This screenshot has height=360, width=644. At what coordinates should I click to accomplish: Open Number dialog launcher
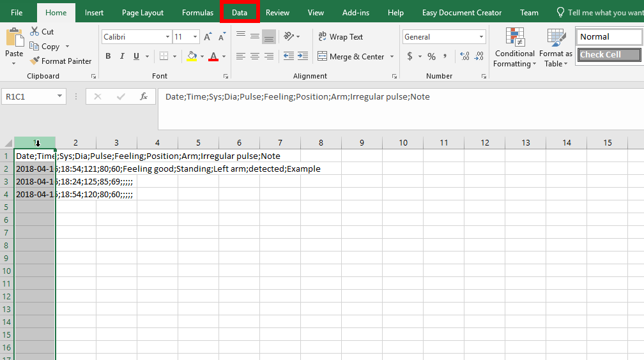pyautogui.click(x=484, y=77)
